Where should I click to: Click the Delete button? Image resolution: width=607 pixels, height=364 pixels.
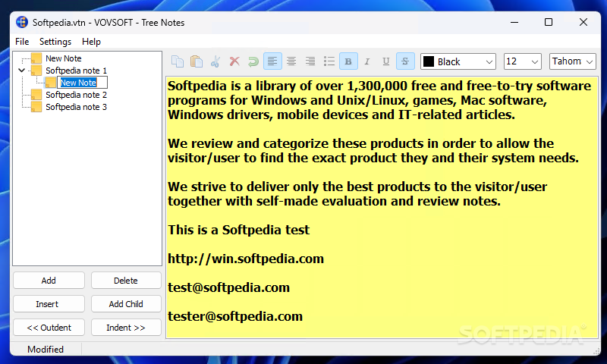click(x=126, y=281)
